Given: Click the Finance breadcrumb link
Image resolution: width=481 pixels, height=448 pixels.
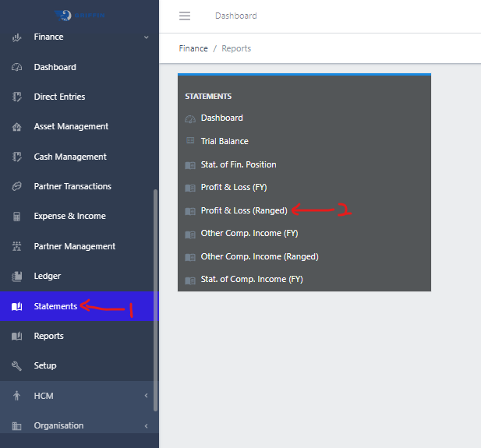Looking at the screenshot, I should pos(193,48).
